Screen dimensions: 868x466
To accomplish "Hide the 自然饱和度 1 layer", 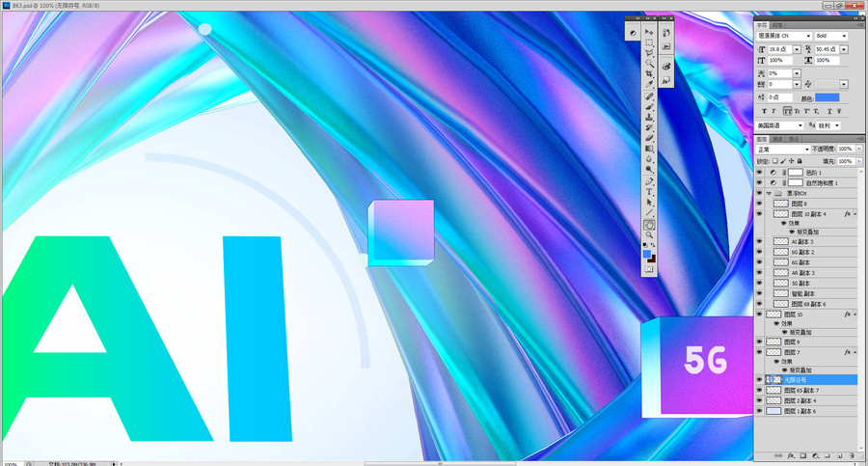I will (x=760, y=183).
